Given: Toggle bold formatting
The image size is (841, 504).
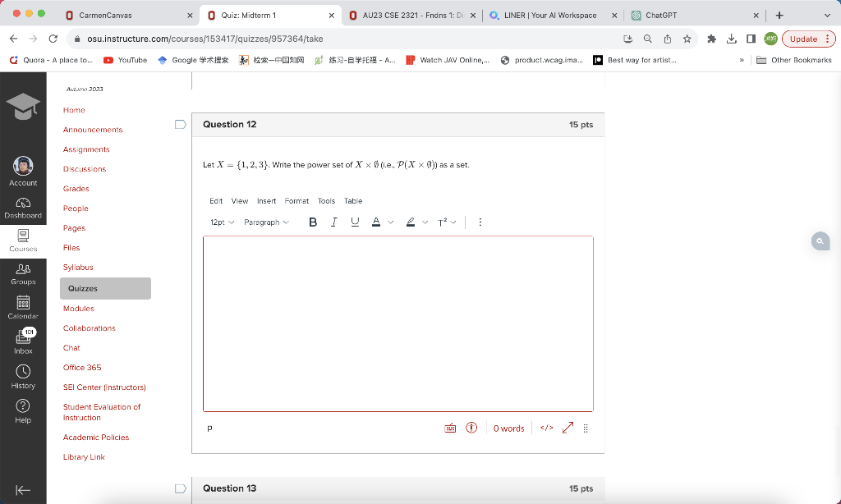Looking at the screenshot, I should click(x=312, y=222).
